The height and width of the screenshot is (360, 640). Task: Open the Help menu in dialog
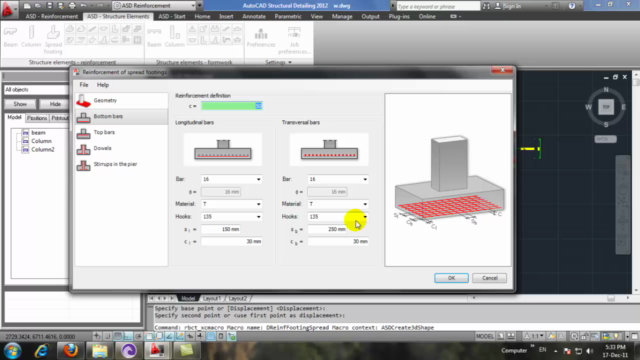tap(103, 85)
